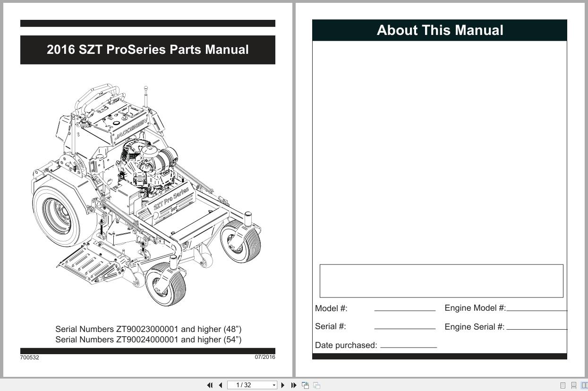This screenshot has width=588, height=391.
Task: Click the Date purchased: label
Action: tap(346, 345)
